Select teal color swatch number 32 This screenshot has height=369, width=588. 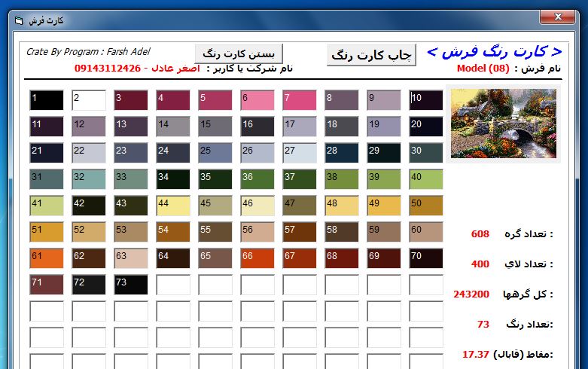point(89,180)
